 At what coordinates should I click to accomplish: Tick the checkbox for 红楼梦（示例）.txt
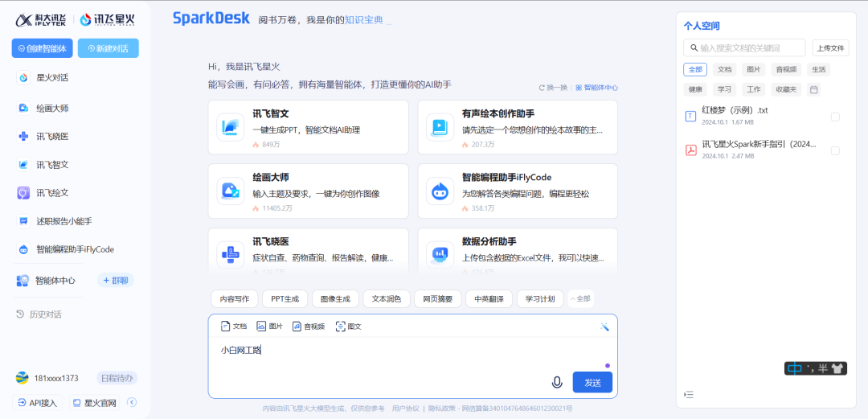click(x=835, y=117)
